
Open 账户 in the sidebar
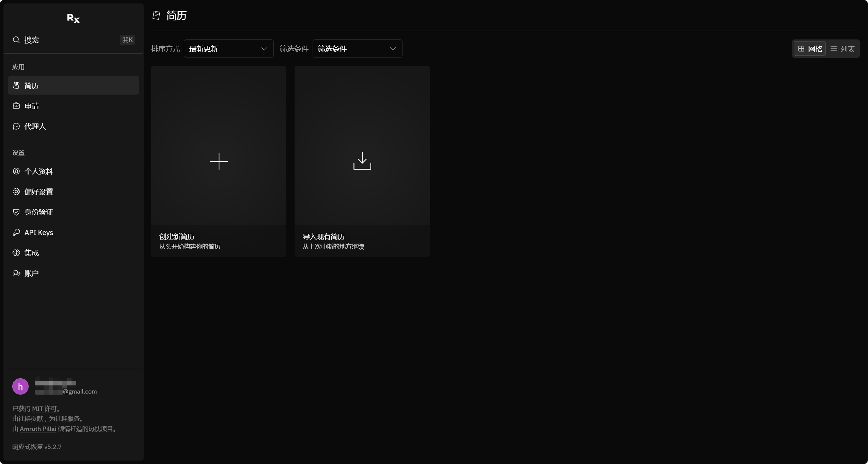tap(73, 273)
